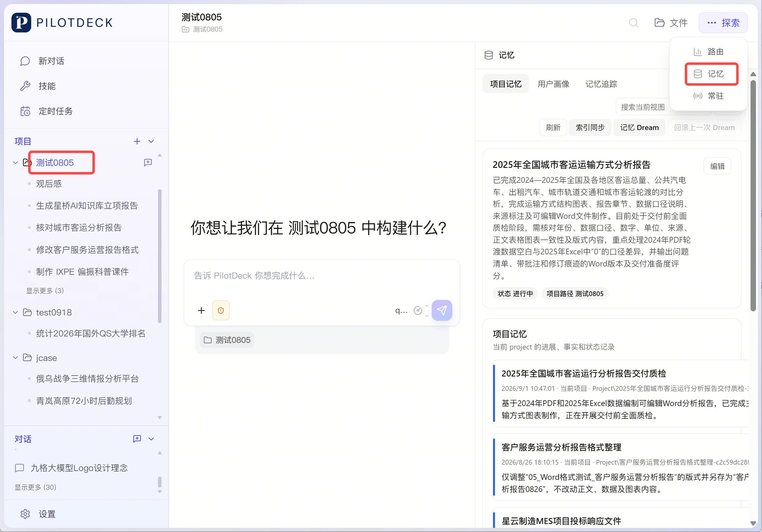
Task: Click the memory panel vertical scrollbar
Action: coord(753,196)
